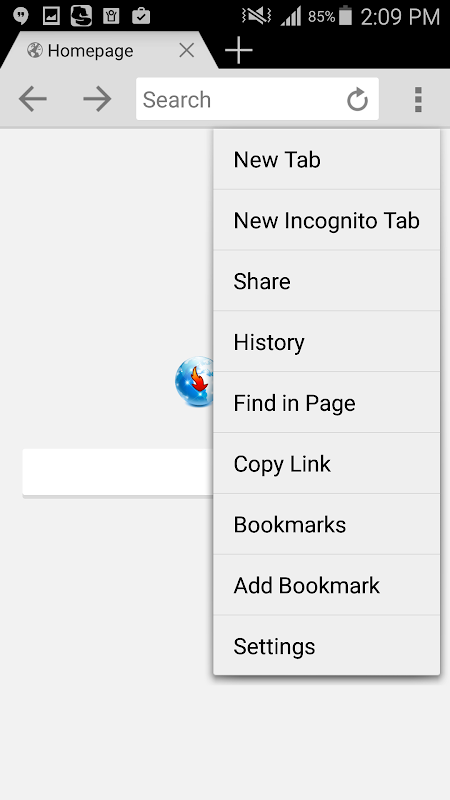The image size is (450, 800).
Task: Select Share from the dropdown menu
Action: click(327, 281)
